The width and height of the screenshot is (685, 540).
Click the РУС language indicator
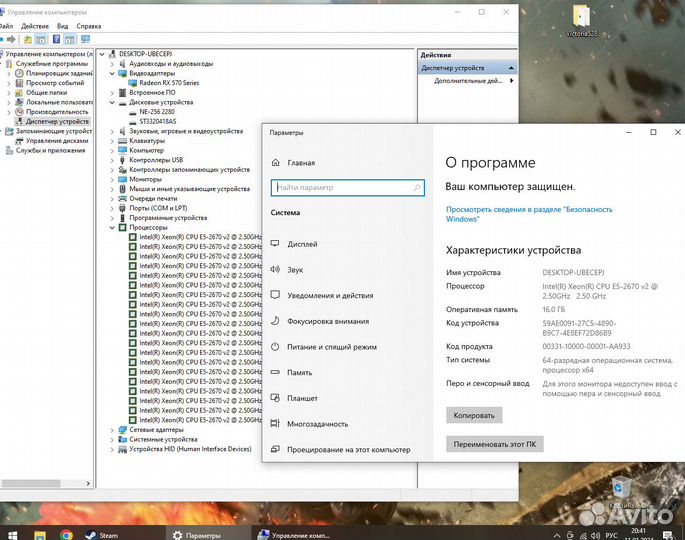click(x=611, y=535)
